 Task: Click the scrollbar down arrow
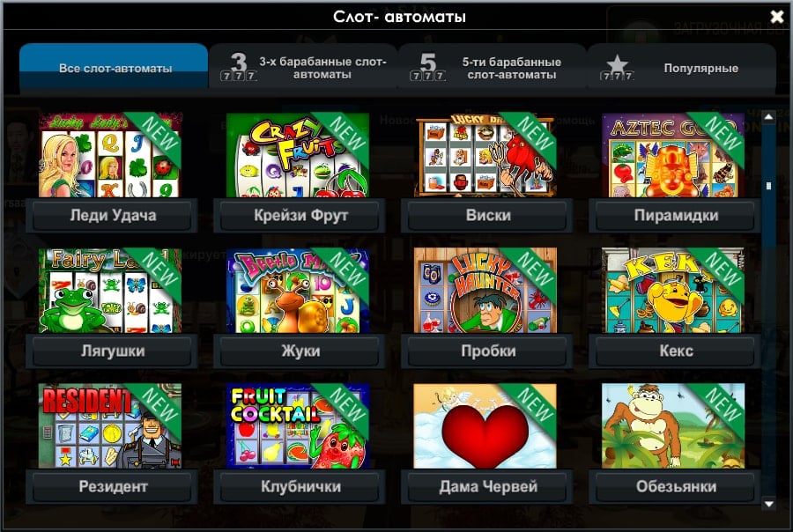tap(768, 504)
